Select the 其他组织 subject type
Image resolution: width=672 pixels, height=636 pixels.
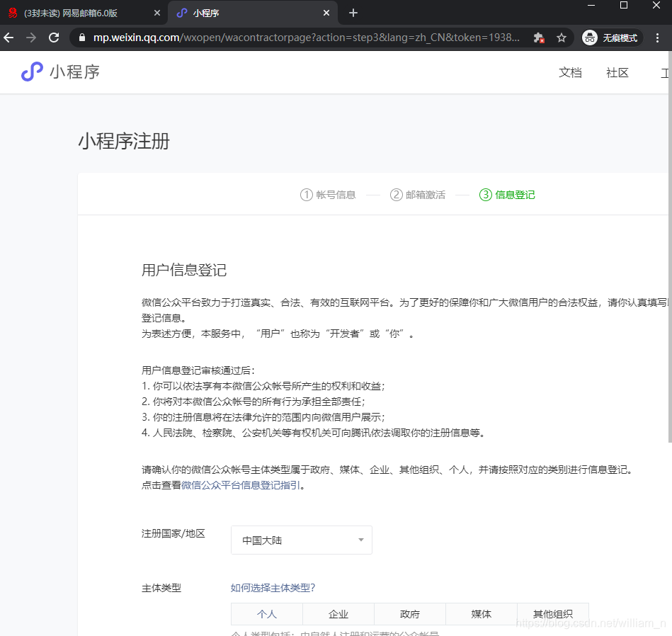tap(553, 614)
